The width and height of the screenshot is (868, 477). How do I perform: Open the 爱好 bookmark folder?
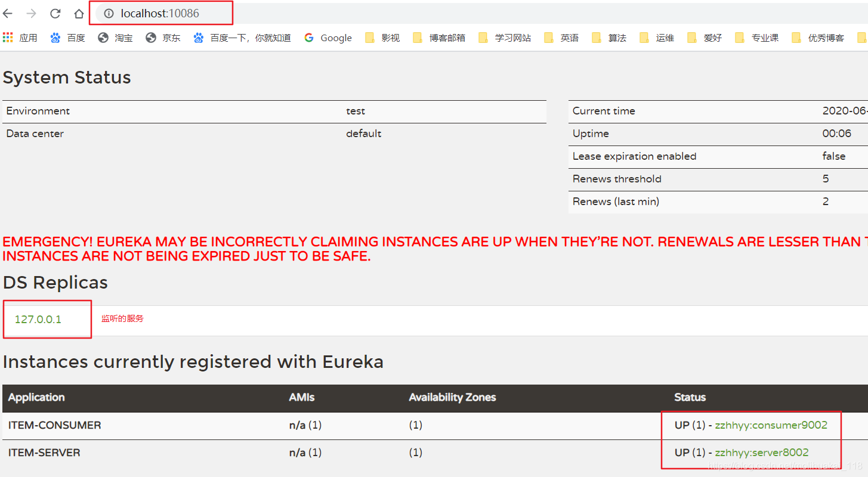(x=705, y=38)
